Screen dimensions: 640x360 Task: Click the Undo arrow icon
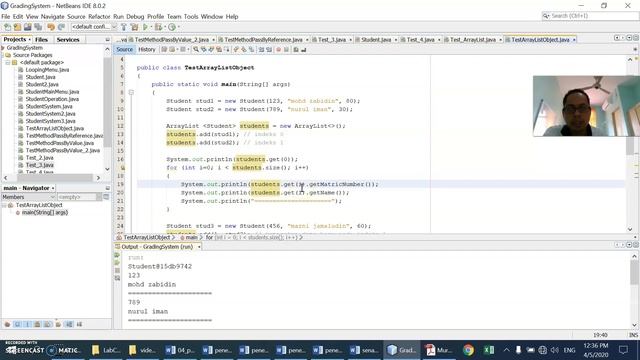pyautogui.click(x=51, y=27)
